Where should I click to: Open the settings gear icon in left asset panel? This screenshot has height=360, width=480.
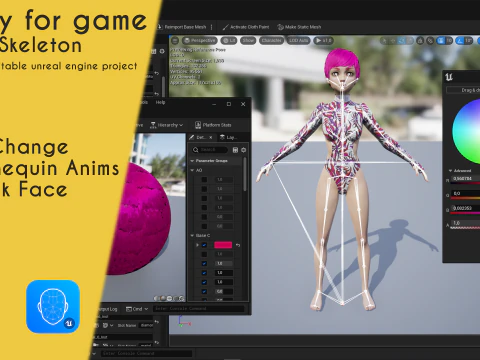pos(162,51)
